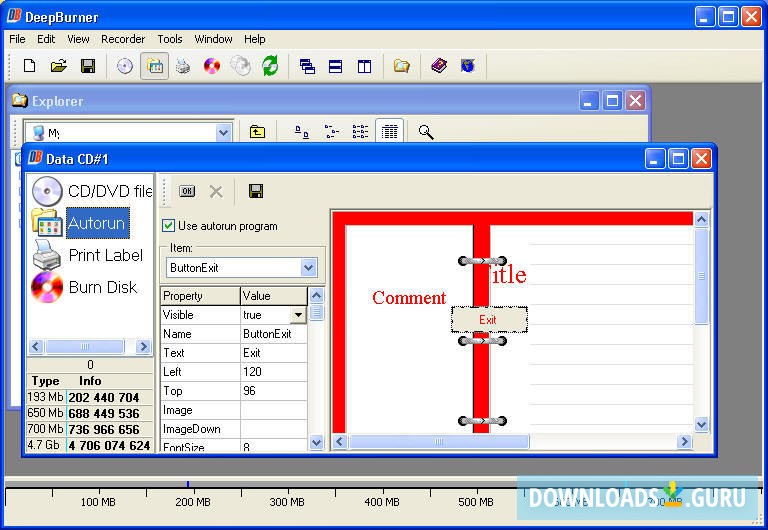Select Print Label in sidebar
Viewport: 768px width, 530px height.
88,255
